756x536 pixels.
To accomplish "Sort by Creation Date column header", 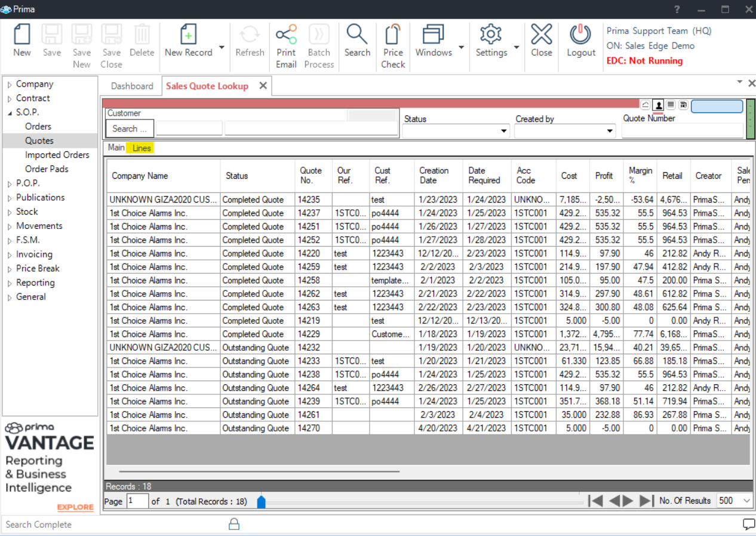I will 439,176.
